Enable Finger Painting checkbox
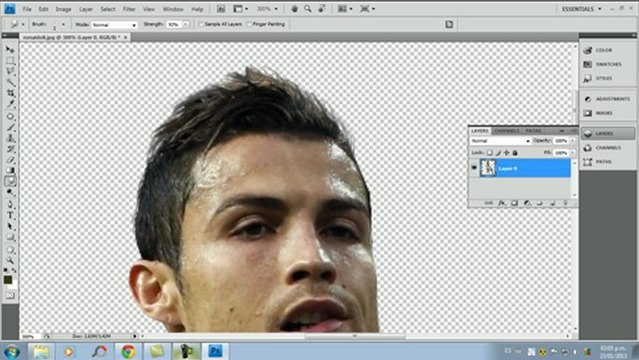 pos(249,24)
